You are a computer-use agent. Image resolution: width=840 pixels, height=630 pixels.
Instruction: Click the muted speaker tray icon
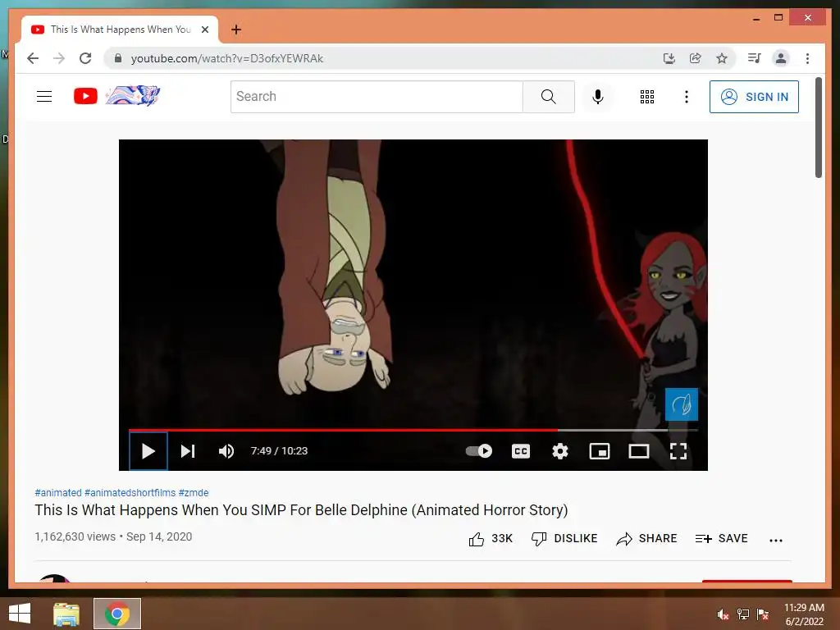(x=724, y=614)
